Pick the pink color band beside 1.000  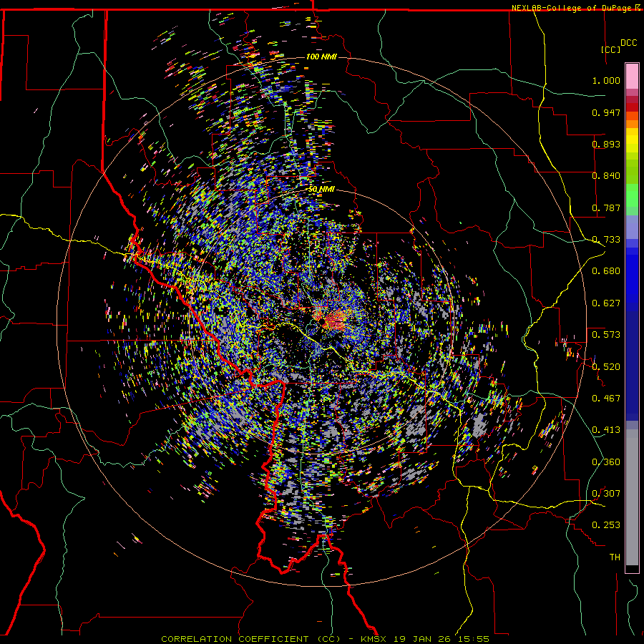[x=632, y=76]
